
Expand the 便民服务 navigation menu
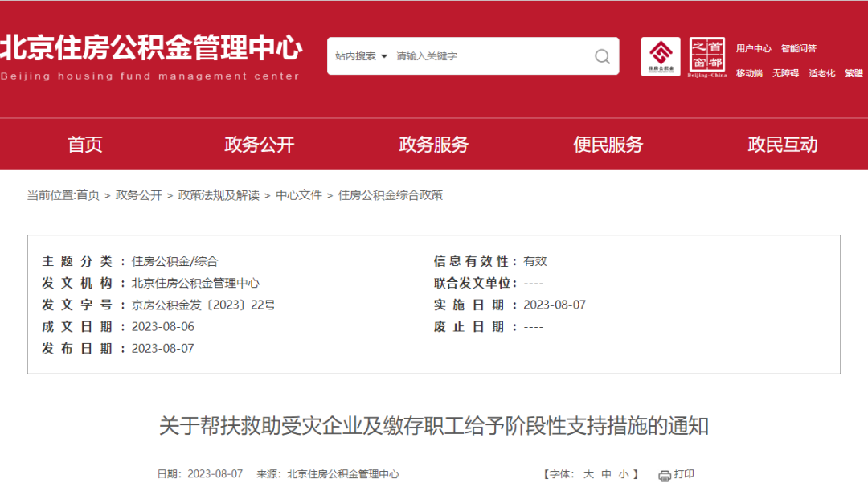point(607,145)
